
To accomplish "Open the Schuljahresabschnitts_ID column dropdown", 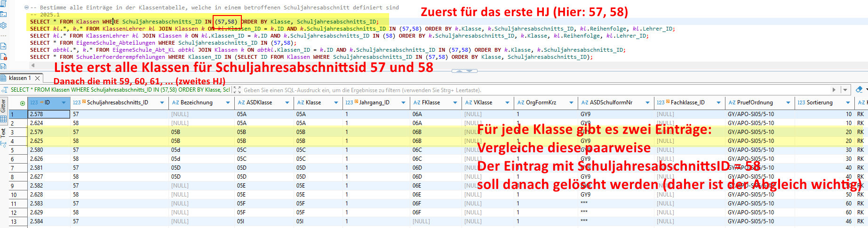I will click(162, 102).
